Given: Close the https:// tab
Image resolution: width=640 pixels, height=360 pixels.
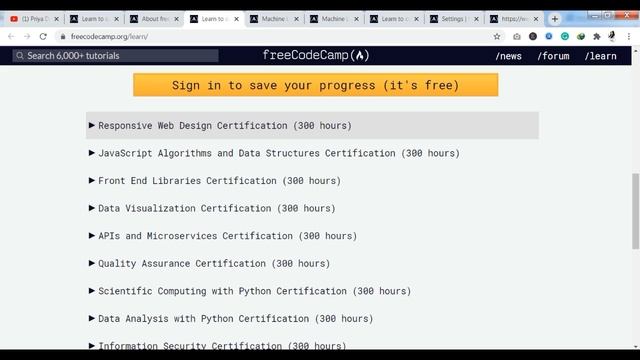Looking at the screenshot, I should [536, 19].
